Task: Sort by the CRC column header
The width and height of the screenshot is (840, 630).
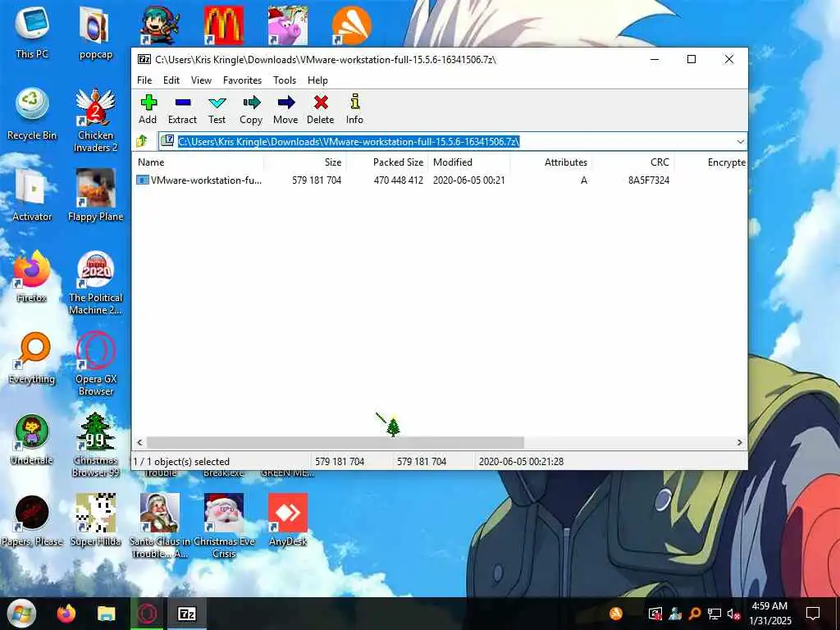Action: point(632,162)
